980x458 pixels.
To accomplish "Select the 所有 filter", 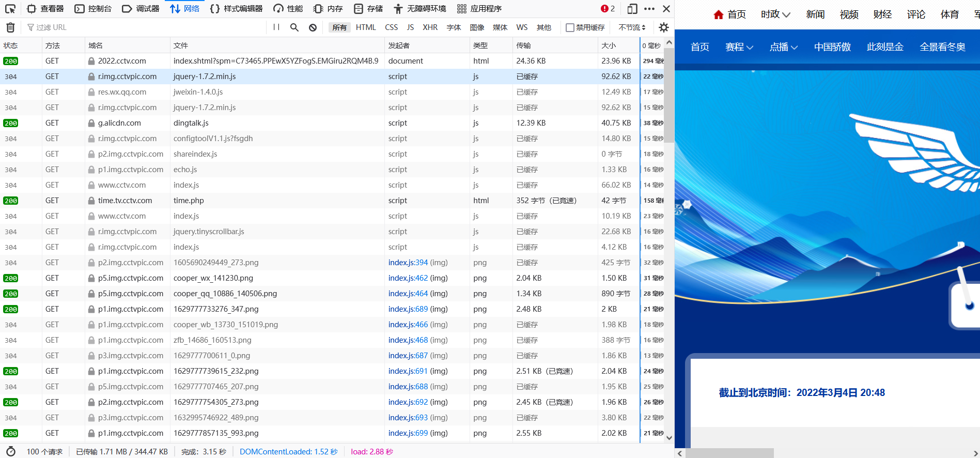I will point(339,27).
